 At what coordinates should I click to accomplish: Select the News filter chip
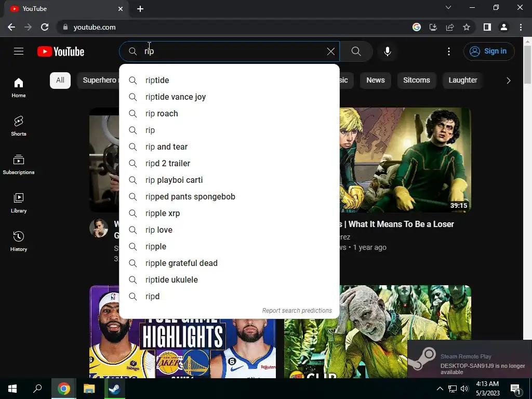tap(375, 81)
